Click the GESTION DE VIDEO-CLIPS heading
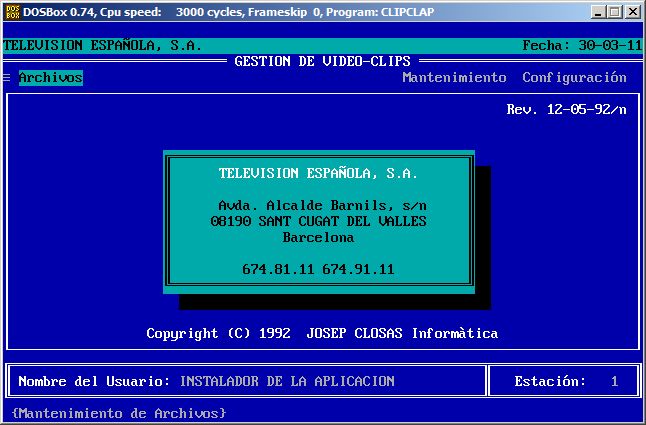 322,62
